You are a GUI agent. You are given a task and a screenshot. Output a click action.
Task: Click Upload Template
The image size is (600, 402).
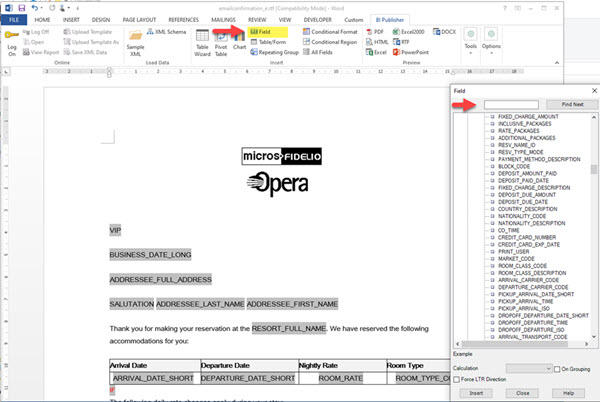pos(88,32)
